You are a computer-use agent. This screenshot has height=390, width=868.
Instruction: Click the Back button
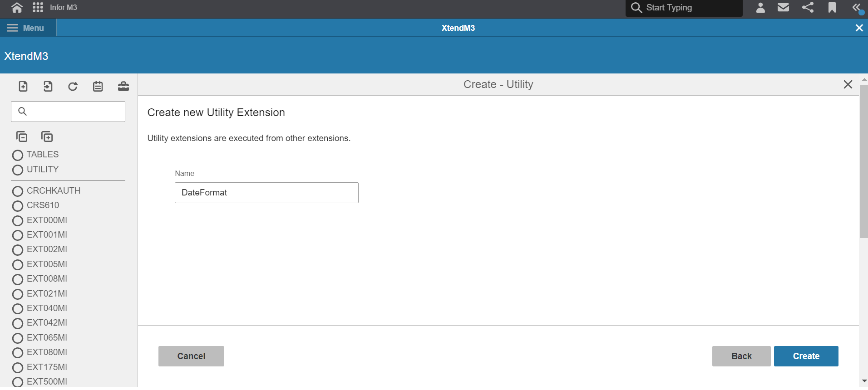741,356
